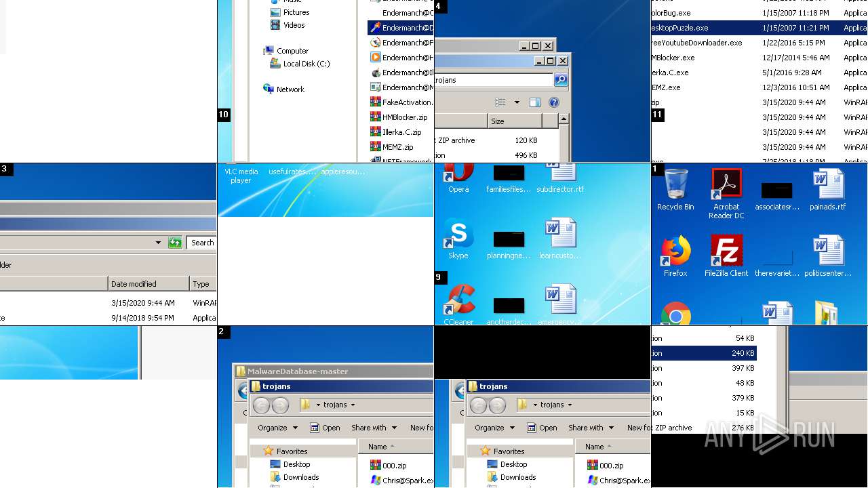The width and height of the screenshot is (868, 488).
Task: Select the learncusto document icon
Action: click(x=560, y=239)
